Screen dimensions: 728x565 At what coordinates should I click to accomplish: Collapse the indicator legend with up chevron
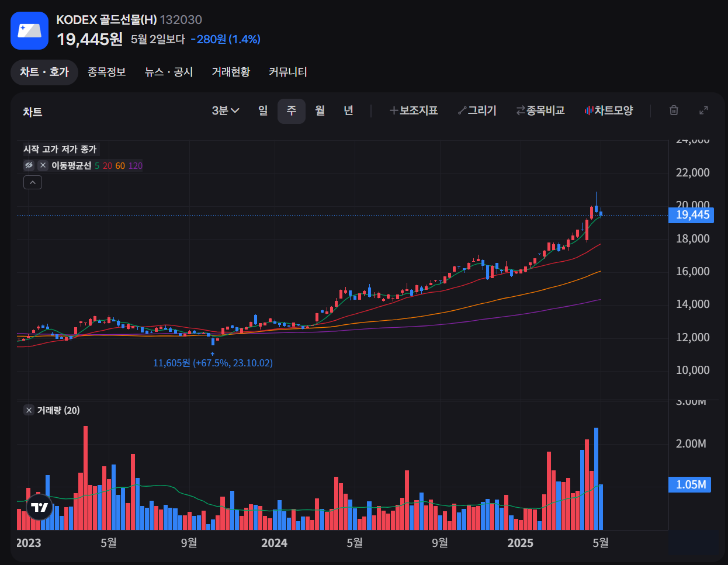(33, 183)
